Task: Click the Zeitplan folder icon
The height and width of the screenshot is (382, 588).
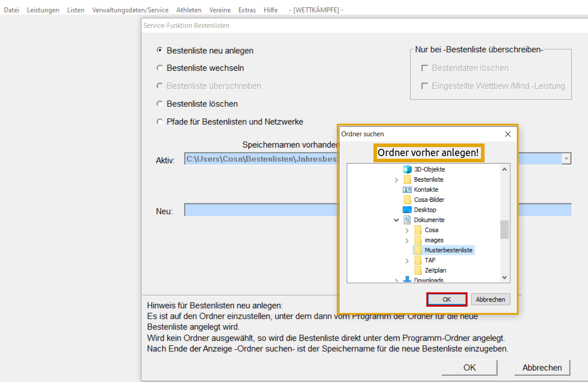Action: click(x=418, y=270)
